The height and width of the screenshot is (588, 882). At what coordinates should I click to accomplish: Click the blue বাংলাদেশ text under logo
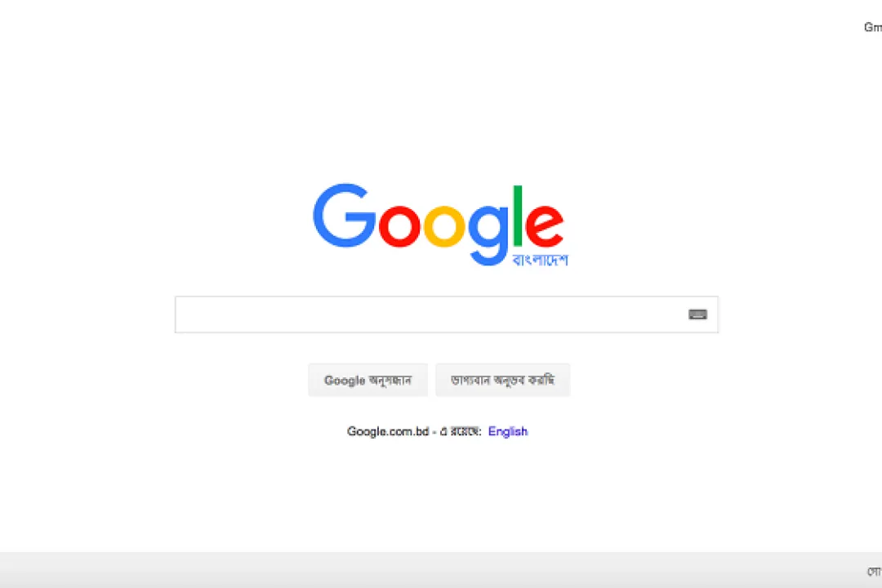540,260
